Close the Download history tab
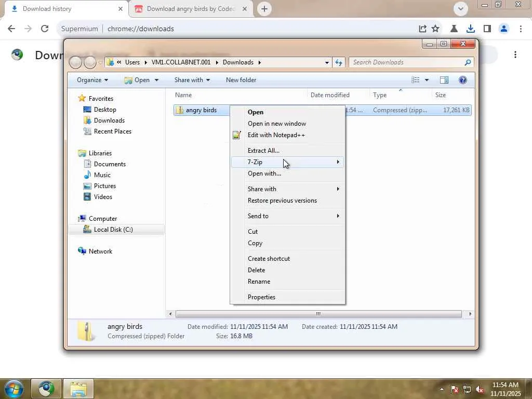The image size is (532, 399). coord(121,9)
